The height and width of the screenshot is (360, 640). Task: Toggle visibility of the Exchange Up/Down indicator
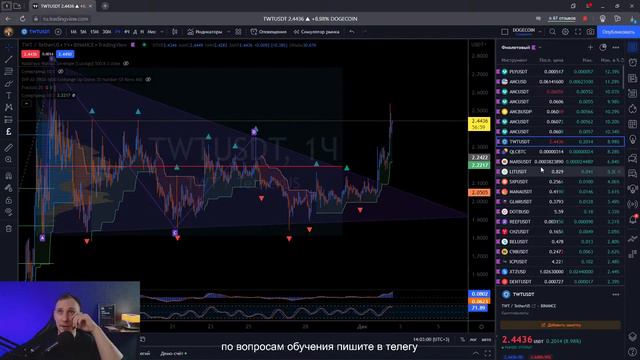click(148, 80)
